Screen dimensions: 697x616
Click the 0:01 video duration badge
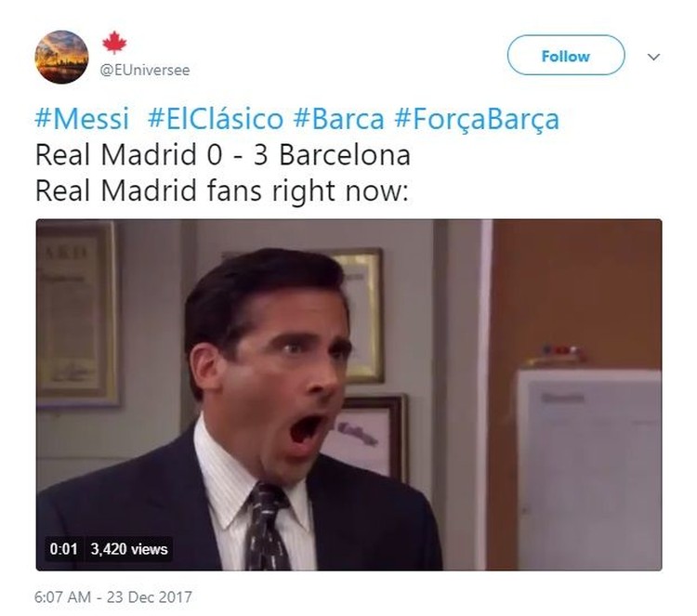coord(63,549)
